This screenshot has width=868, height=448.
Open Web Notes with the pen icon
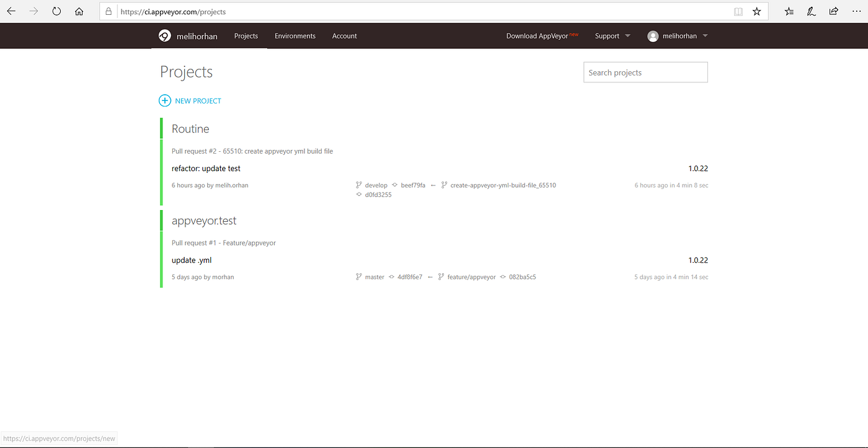pyautogui.click(x=811, y=11)
